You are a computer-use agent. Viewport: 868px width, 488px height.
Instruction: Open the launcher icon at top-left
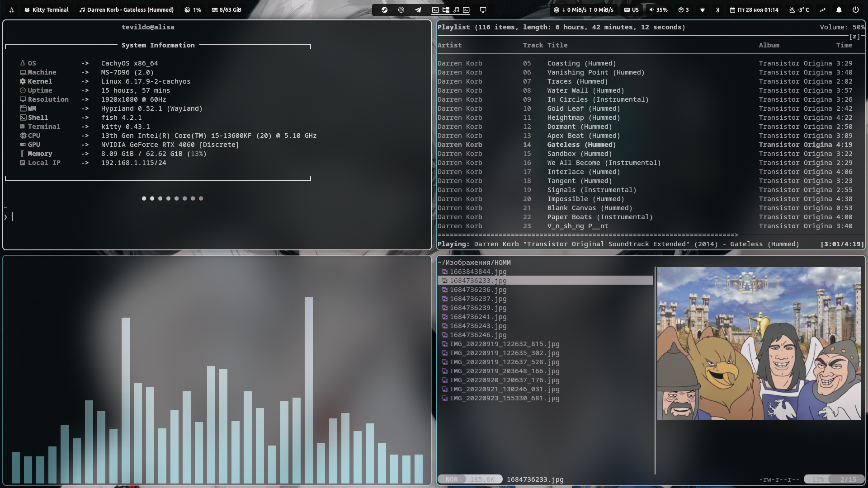coord(11,9)
